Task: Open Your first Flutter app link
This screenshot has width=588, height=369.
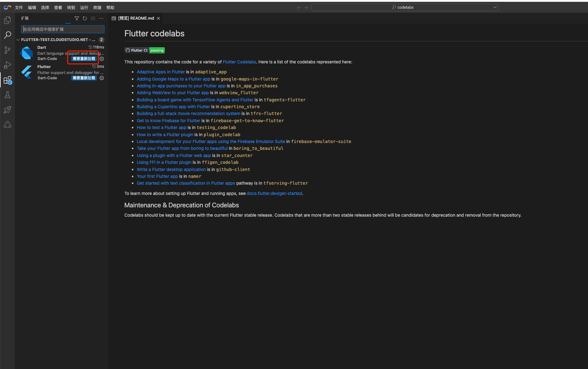Action: [x=157, y=176]
